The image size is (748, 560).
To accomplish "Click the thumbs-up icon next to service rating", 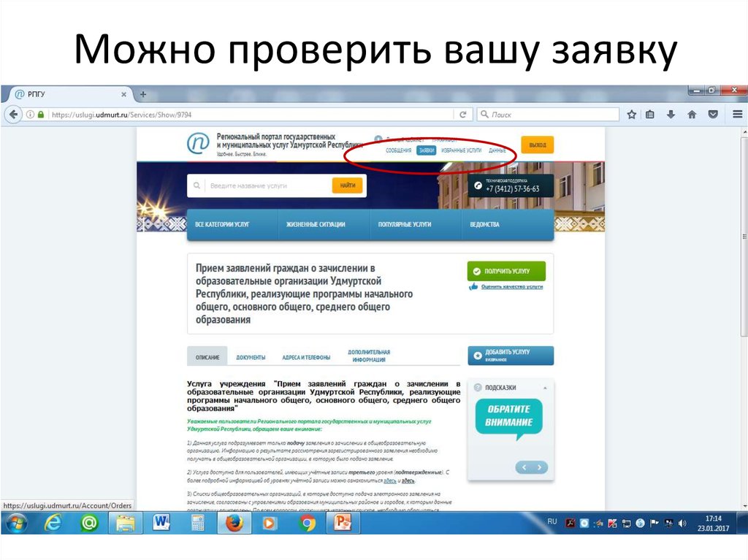I will pyautogui.click(x=473, y=286).
